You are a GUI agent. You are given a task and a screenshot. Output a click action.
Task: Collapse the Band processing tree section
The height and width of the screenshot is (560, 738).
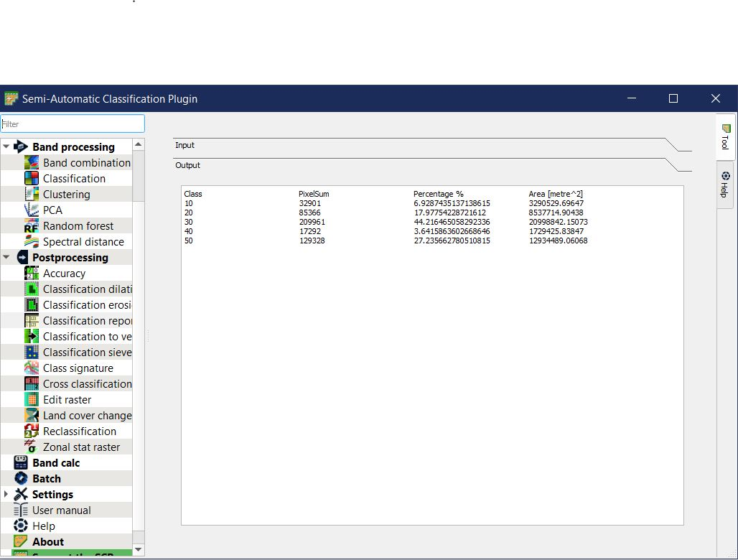[x=6, y=147]
